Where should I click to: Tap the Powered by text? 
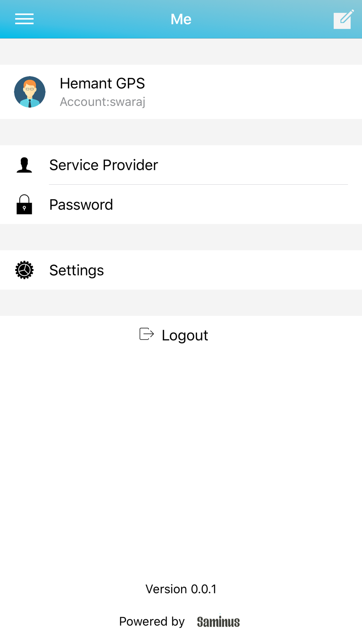coord(152,622)
